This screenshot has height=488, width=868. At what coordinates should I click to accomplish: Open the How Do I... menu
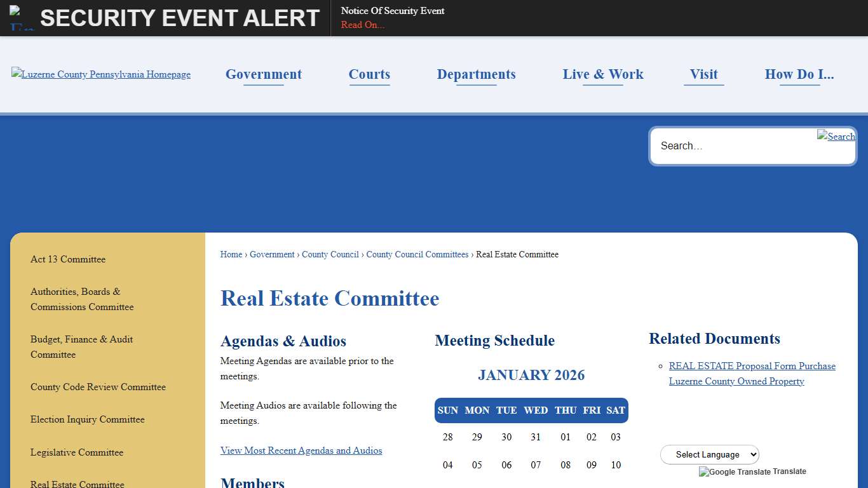pos(799,74)
